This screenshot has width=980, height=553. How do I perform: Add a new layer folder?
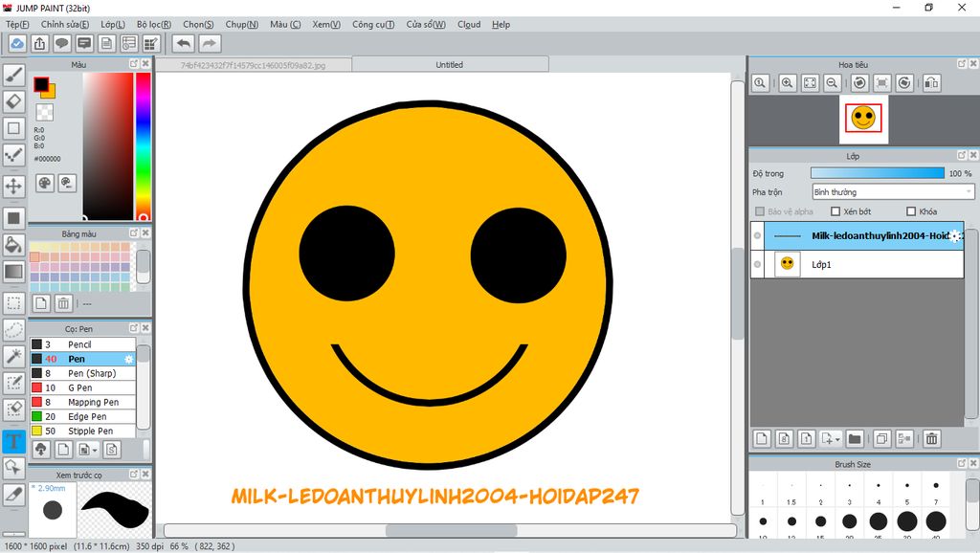[x=855, y=438]
